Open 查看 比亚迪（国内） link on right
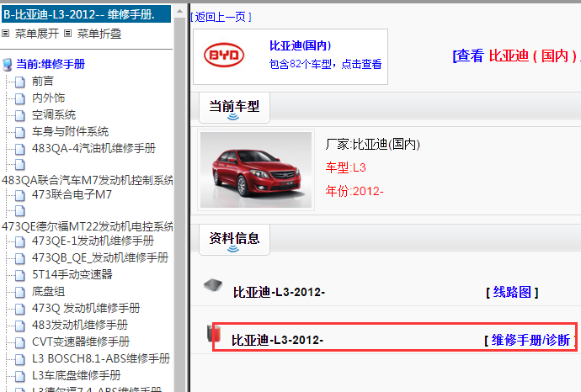 coord(516,56)
